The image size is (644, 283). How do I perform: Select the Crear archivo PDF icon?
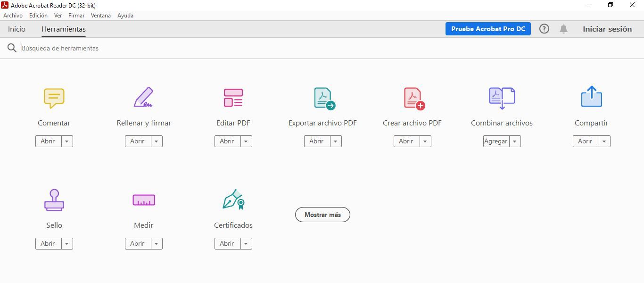point(412,98)
